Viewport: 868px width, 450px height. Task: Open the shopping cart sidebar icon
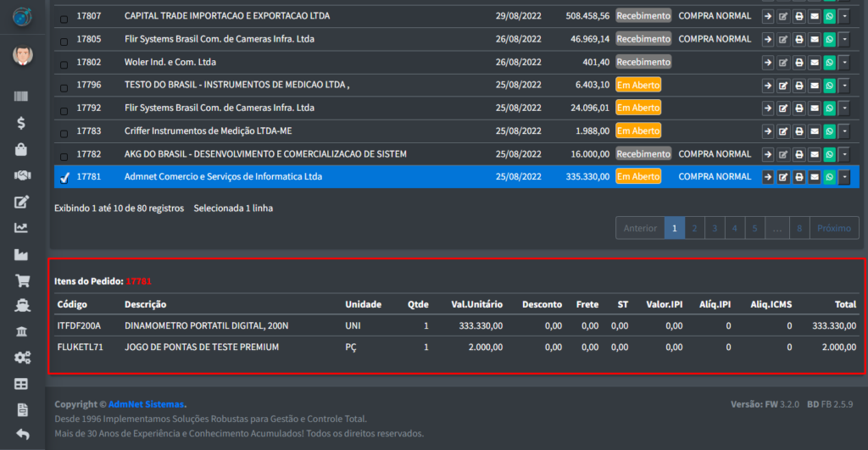(22, 280)
